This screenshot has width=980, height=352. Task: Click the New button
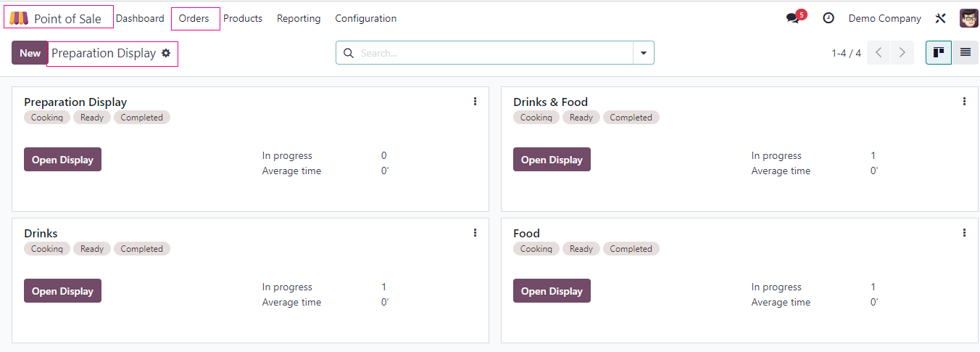(30, 53)
